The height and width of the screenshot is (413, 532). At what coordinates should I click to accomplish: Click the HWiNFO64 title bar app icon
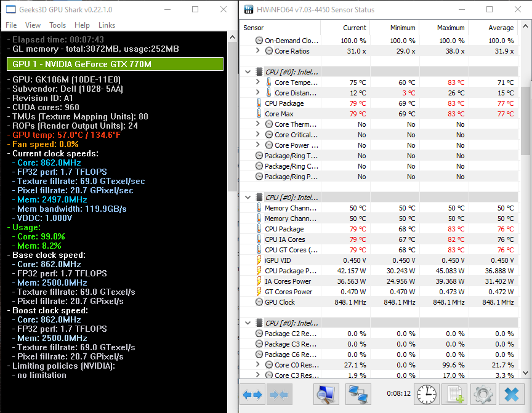(249, 9)
